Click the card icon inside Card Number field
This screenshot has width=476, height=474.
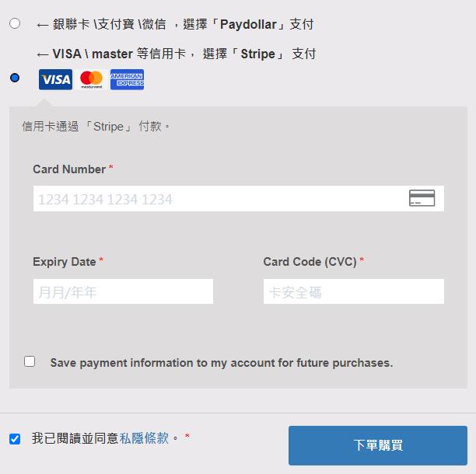pos(422,198)
